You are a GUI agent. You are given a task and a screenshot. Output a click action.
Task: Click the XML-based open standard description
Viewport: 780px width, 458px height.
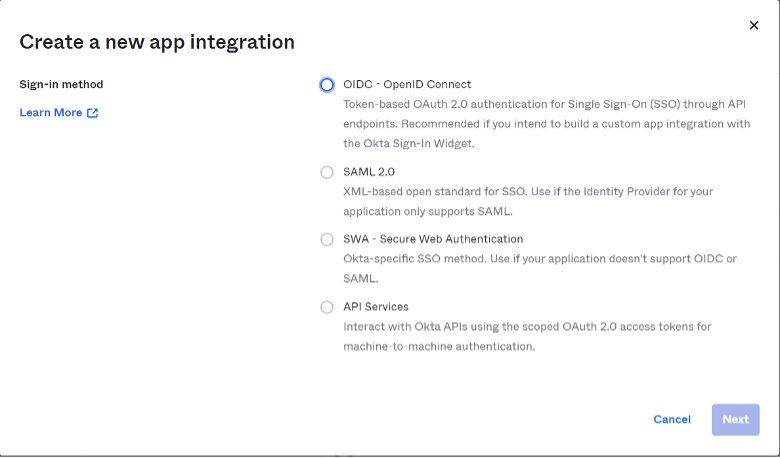point(528,191)
